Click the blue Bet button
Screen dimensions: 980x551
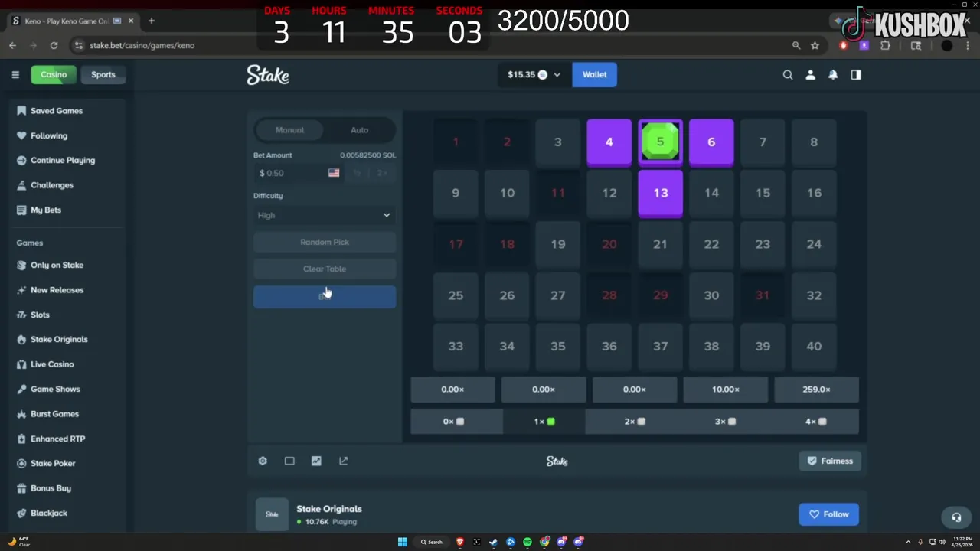[325, 297]
